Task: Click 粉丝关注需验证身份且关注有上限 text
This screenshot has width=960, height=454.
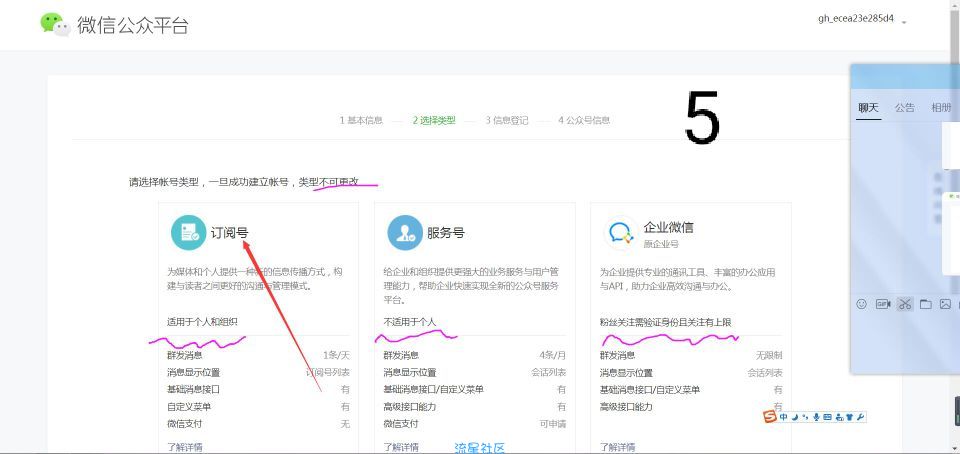Action: 666,322
